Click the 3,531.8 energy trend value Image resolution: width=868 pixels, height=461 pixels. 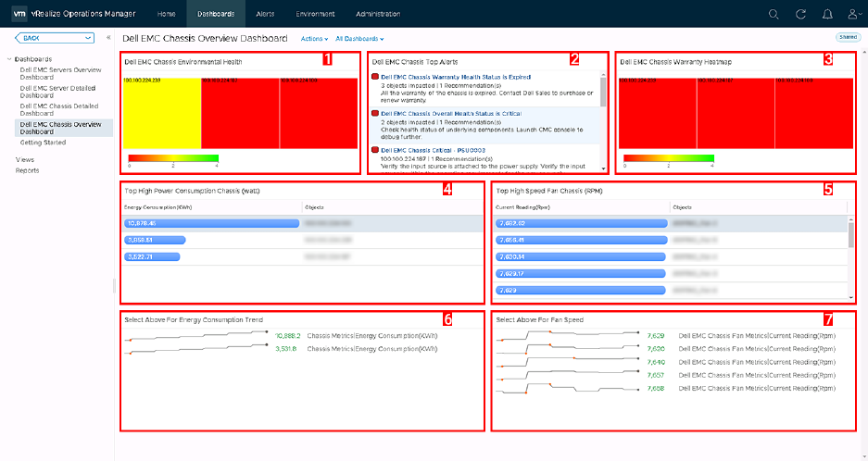click(286, 349)
